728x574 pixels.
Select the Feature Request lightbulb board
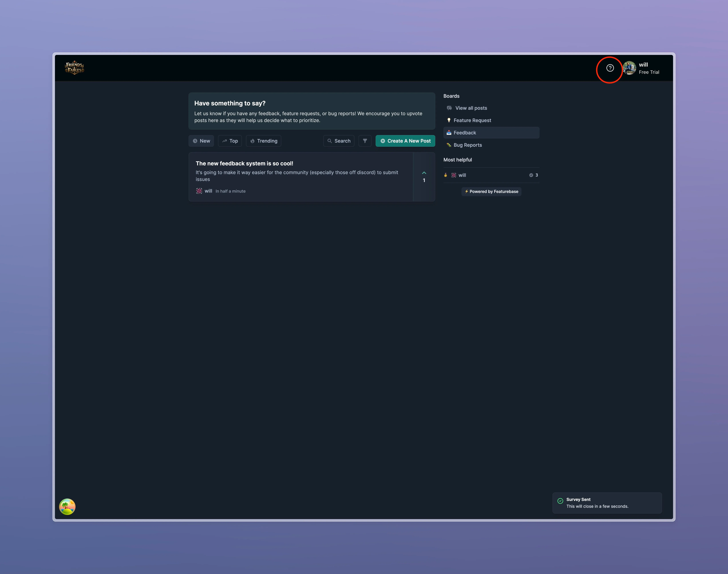472,120
